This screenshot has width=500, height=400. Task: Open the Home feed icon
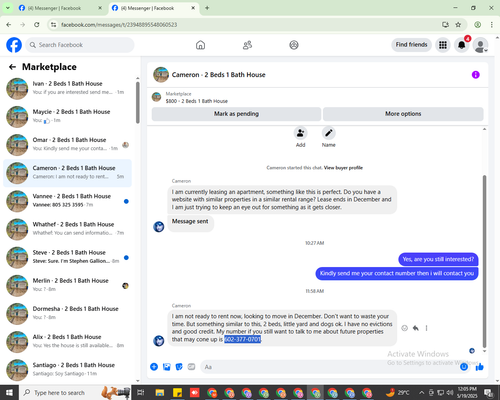(x=200, y=45)
